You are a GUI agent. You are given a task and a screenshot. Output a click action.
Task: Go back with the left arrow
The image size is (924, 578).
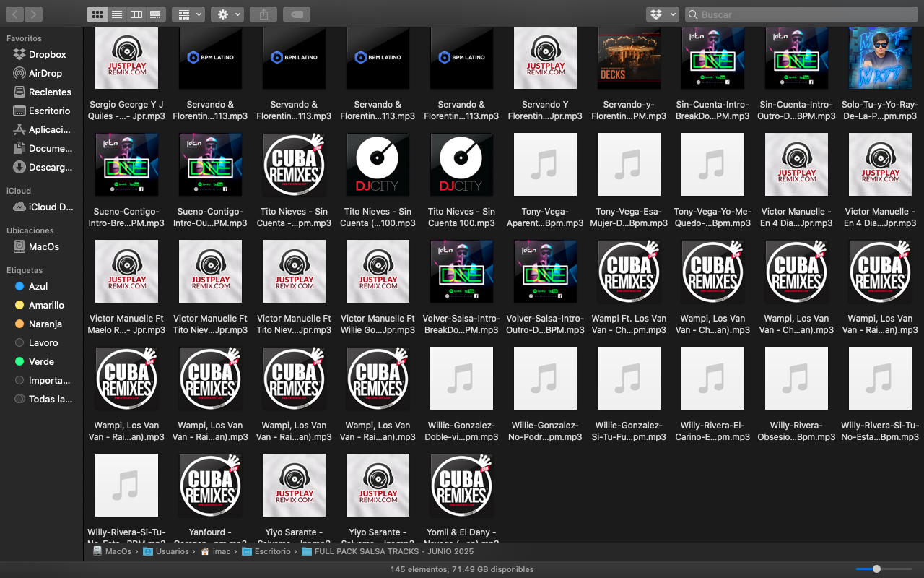[14, 14]
